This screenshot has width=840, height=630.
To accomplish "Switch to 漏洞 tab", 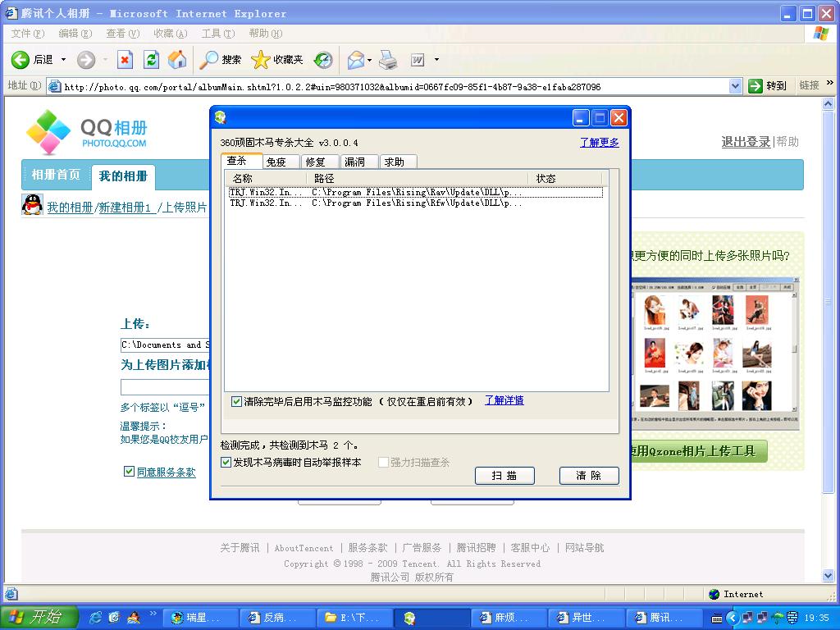I will [x=360, y=162].
